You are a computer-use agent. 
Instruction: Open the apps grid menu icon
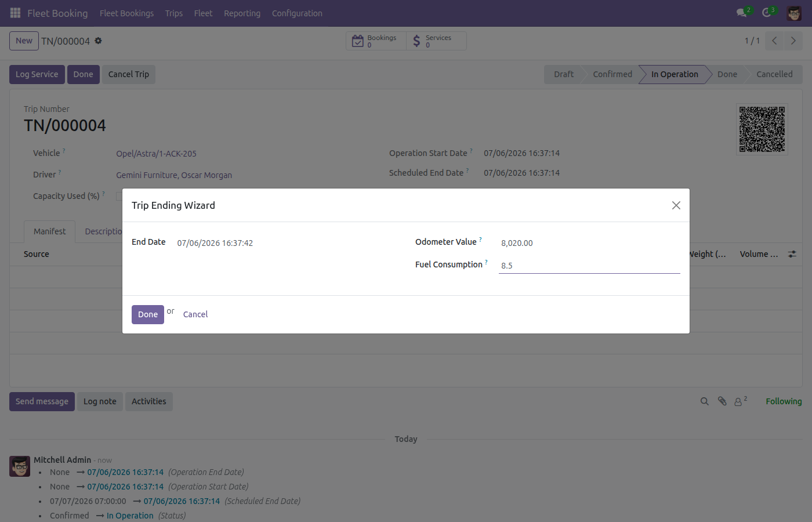point(16,13)
